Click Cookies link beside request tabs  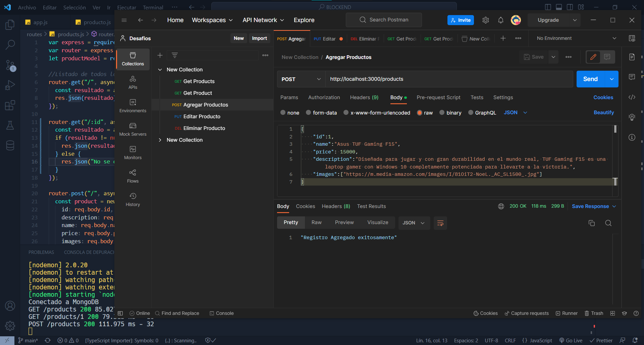point(603,97)
